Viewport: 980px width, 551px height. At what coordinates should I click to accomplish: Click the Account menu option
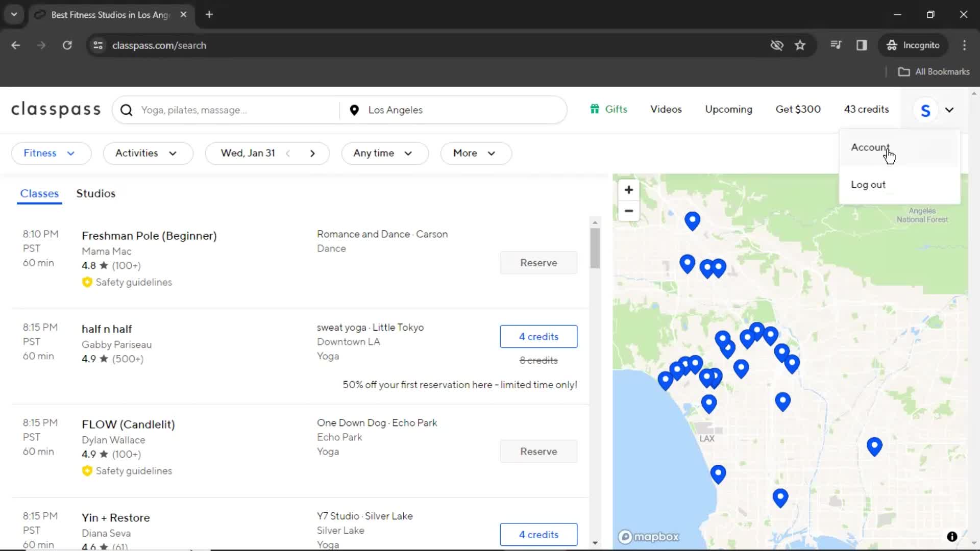(870, 147)
